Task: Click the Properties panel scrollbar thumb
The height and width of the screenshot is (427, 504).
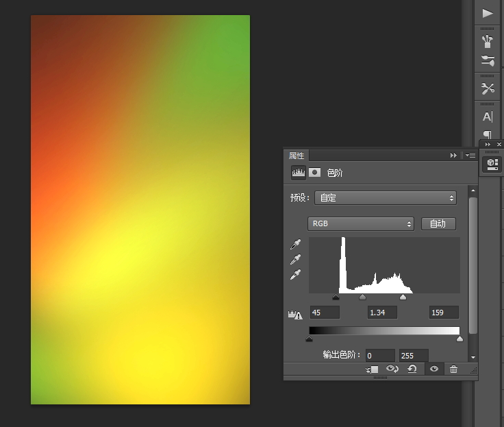Action: (473, 265)
